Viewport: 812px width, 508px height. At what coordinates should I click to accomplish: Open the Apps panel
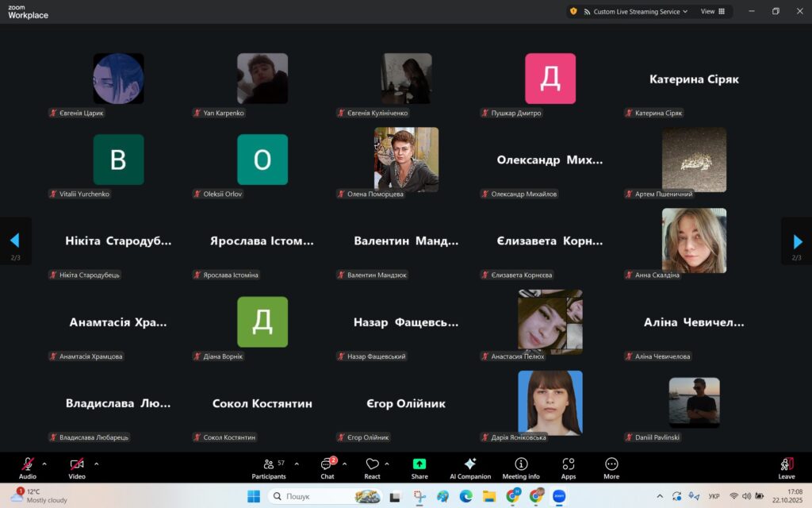point(568,468)
